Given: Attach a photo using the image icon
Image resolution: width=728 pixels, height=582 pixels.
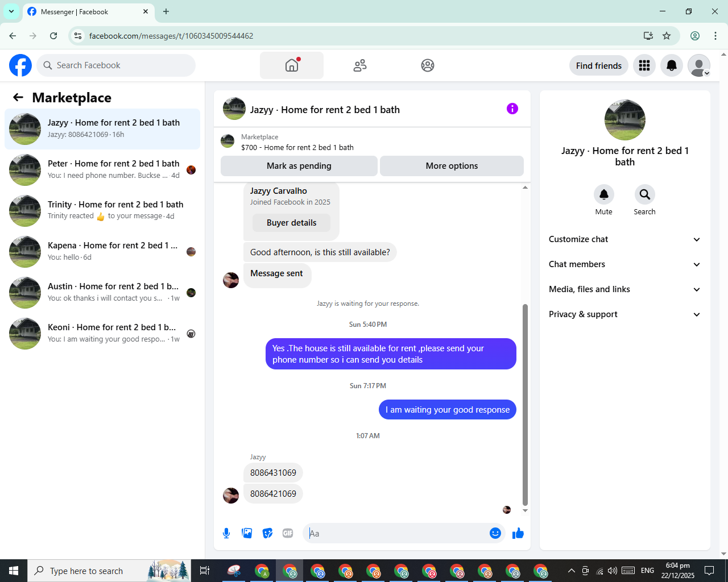Looking at the screenshot, I should tap(247, 533).
